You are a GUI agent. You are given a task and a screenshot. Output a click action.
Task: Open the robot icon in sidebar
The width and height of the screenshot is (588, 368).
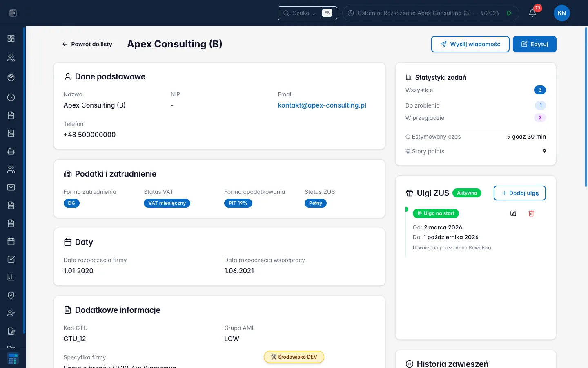point(11,151)
